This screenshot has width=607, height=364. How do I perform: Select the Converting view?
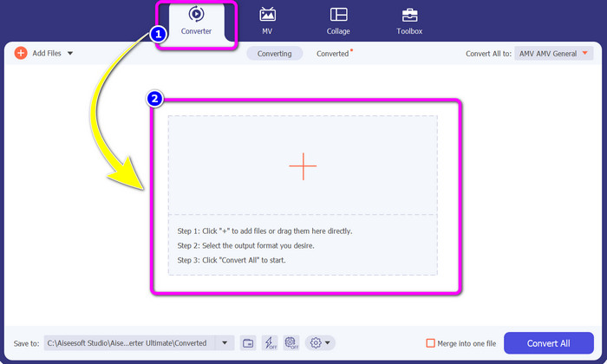coord(274,54)
